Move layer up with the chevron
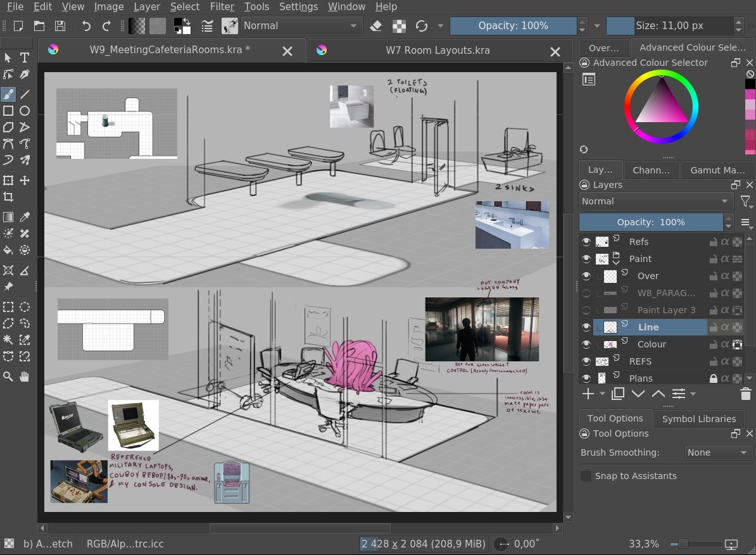The width and height of the screenshot is (756, 555). tap(658, 394)
